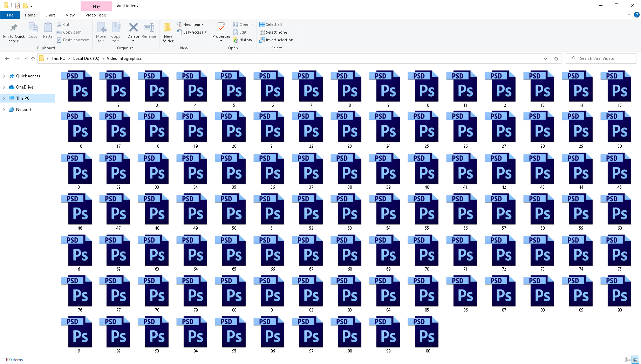Switch to the View tab
This screenshot has height=364, width=641.
[x=70, y=15]
